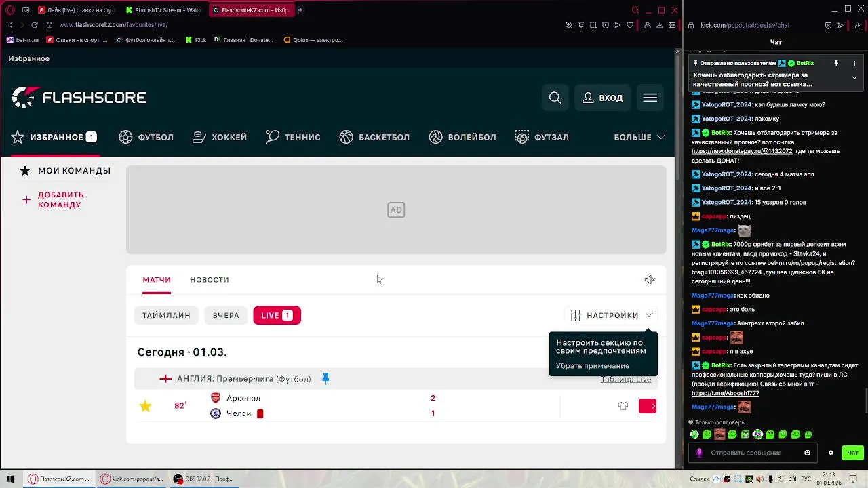Open downloads icon in Flashscore window
Viewport: 868px width, 488px height.
pos(660,25)
